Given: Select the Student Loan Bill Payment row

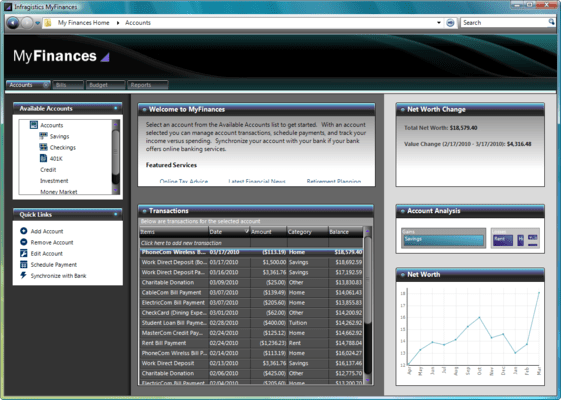Looking at the screenshot, I should click(251, 323).
